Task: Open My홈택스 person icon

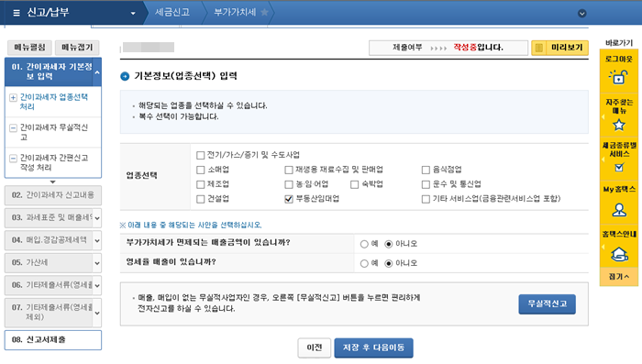Action: [619, 210]
